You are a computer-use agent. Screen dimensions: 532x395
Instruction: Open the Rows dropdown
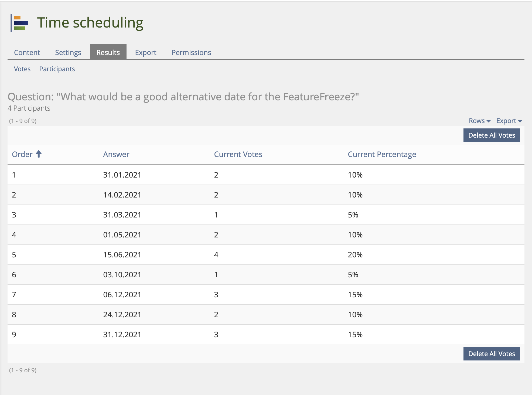tap(479, 121)
